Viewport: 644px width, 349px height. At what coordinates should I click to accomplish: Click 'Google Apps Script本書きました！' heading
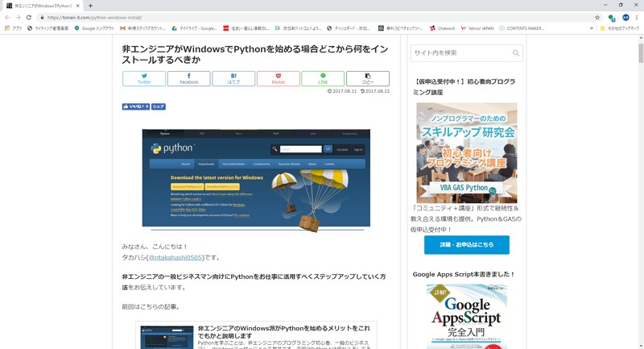click(464, 274)
